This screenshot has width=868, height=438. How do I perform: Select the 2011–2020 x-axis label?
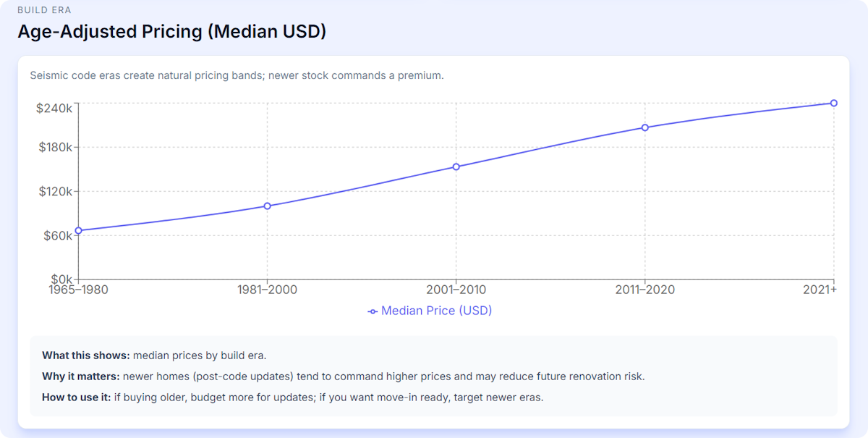[644, 290]
